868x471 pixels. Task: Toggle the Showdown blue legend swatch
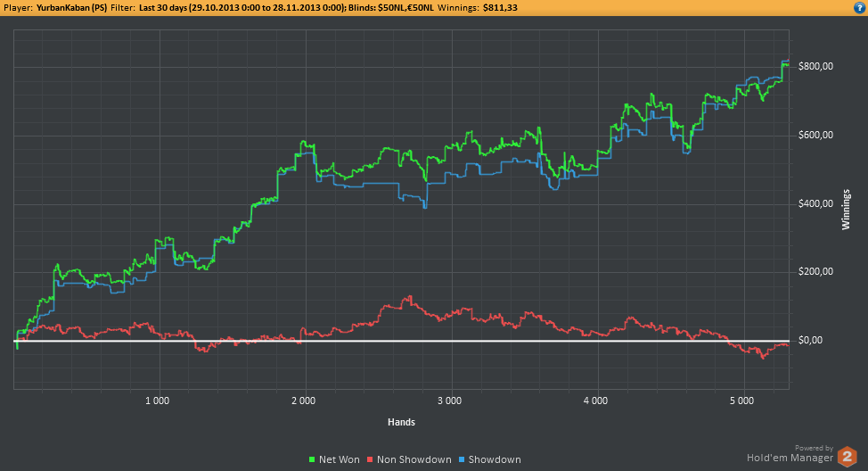(x=462, y=460)
